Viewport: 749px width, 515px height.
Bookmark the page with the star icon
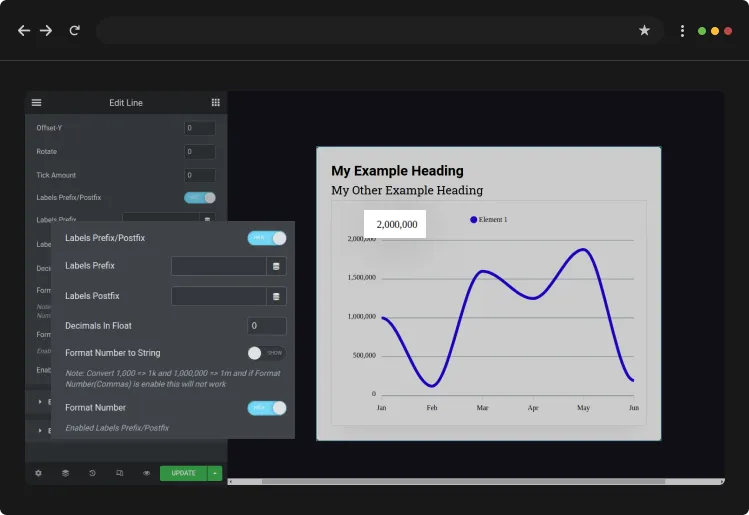coord(644,31)
